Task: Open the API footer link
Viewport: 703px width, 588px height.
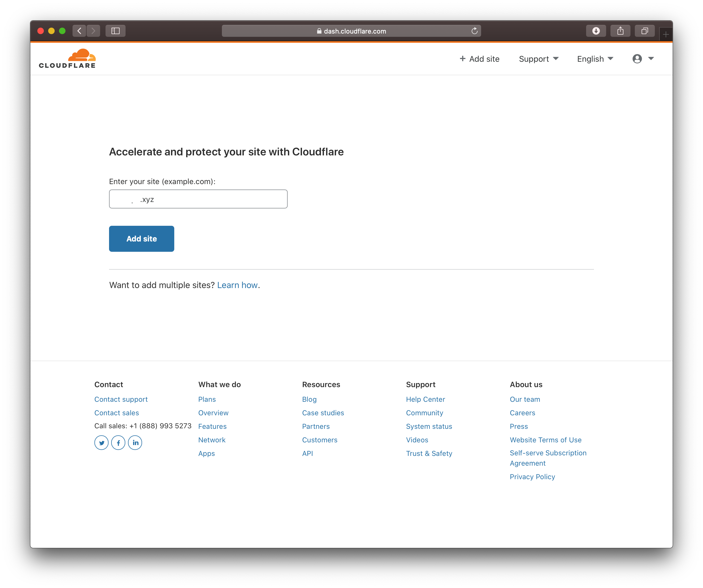Action: [308, 453]
